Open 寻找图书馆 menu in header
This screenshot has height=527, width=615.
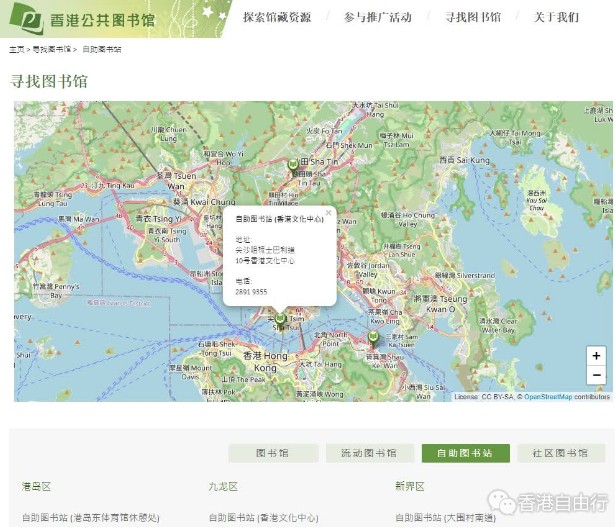point(473,17)
